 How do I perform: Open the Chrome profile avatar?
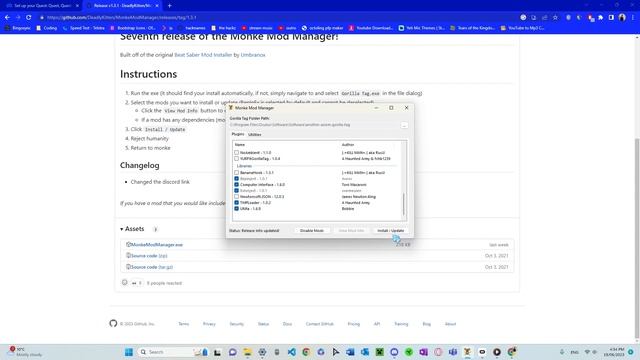(622, 18)
